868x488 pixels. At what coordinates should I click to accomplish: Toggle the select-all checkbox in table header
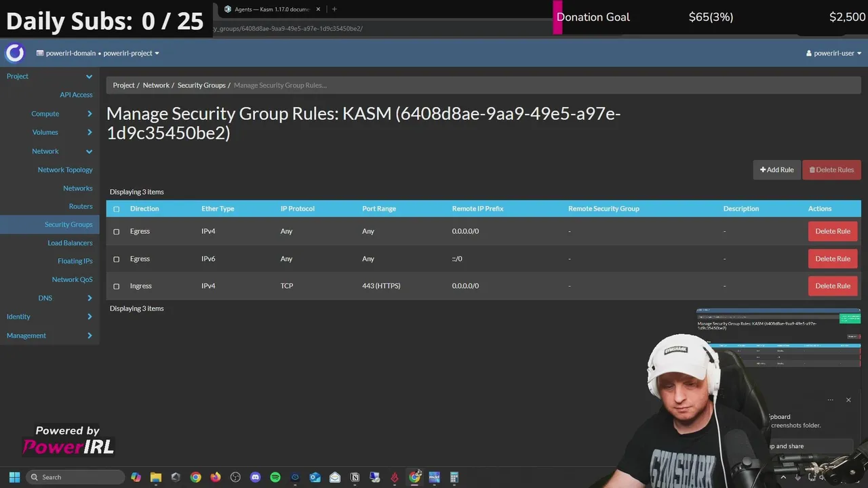(116, 209)
